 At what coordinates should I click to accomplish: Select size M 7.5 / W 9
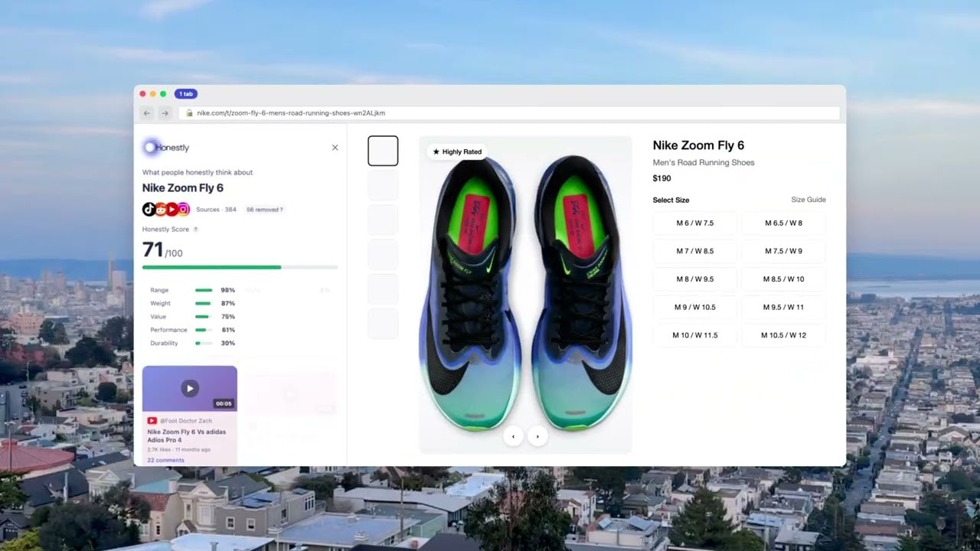tap(783, 251)
